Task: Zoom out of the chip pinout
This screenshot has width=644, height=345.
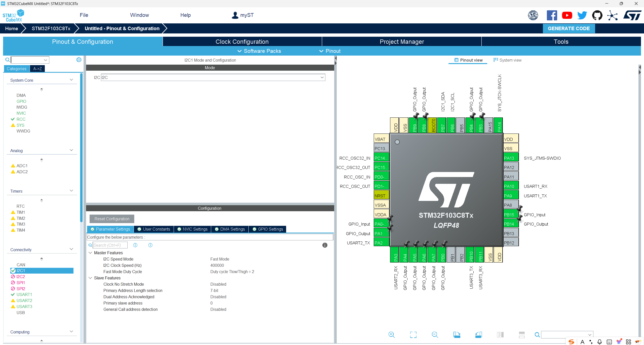Action: point(435,334)
